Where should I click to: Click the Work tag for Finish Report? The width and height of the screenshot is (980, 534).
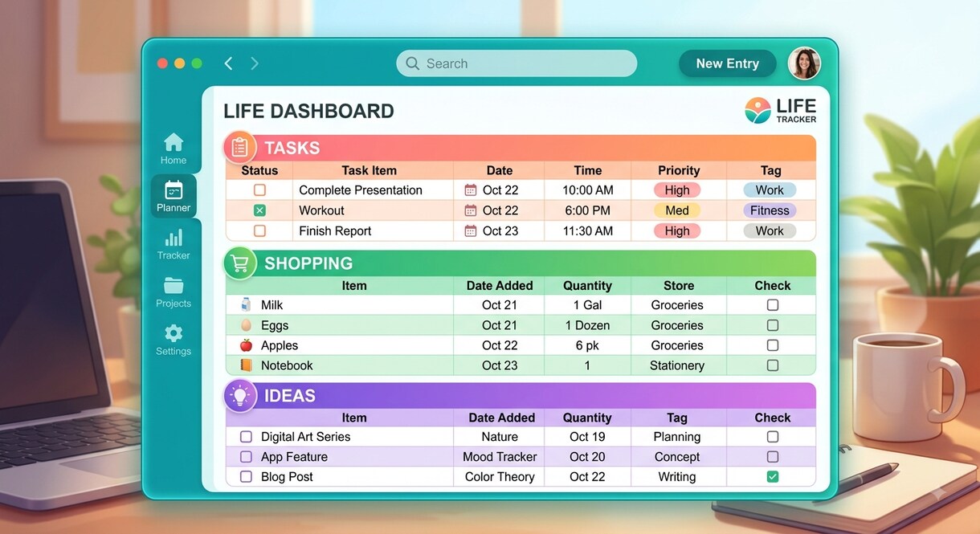tap(770, 230)
